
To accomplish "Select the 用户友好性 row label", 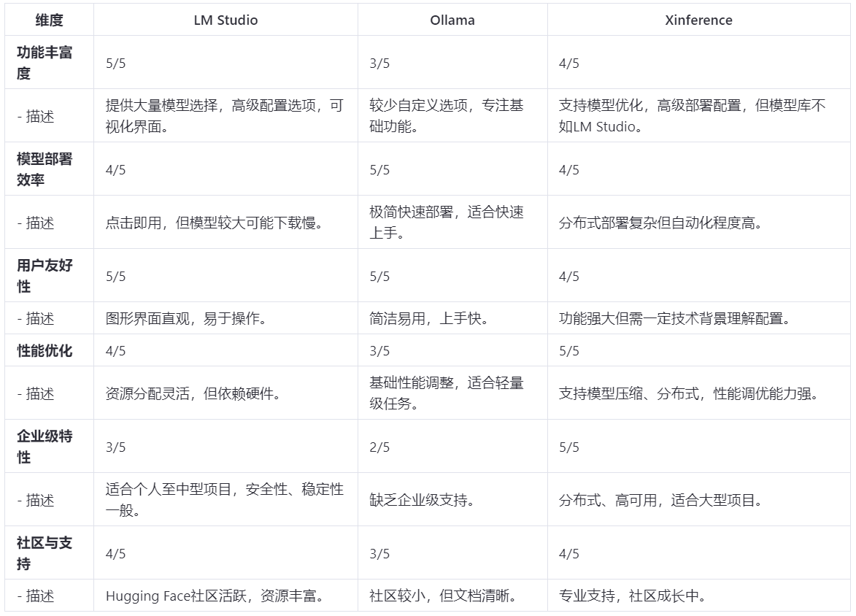I will pyautogui.click(x=45, y=276).
